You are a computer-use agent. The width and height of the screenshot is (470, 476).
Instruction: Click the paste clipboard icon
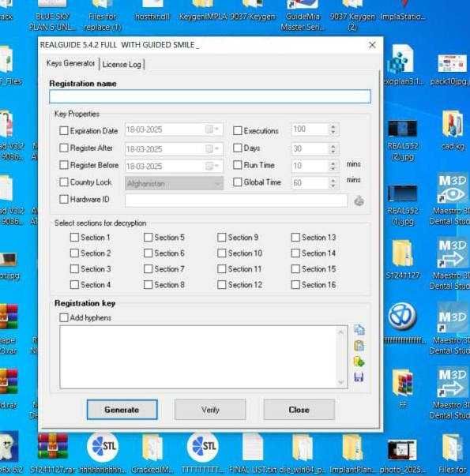359,346
